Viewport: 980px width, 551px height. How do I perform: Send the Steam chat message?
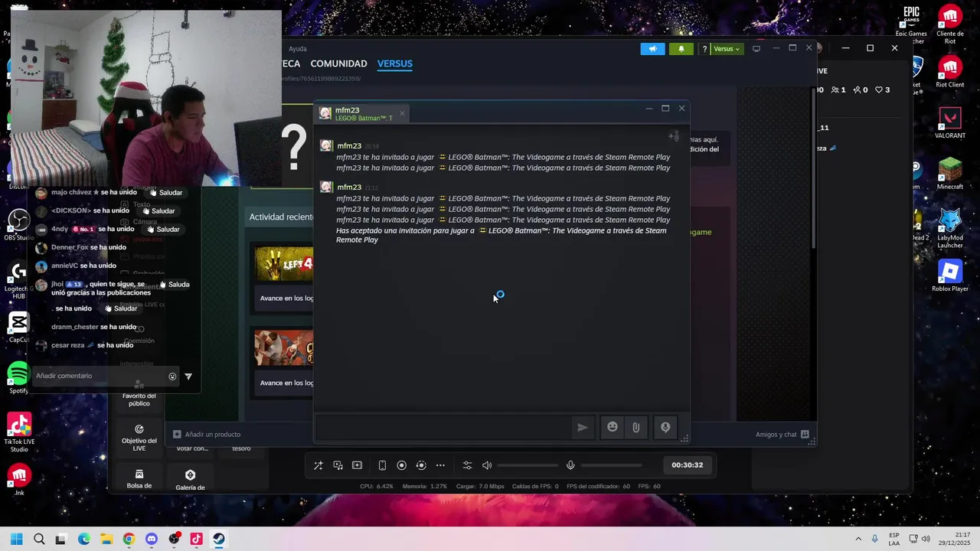[583, 428]
